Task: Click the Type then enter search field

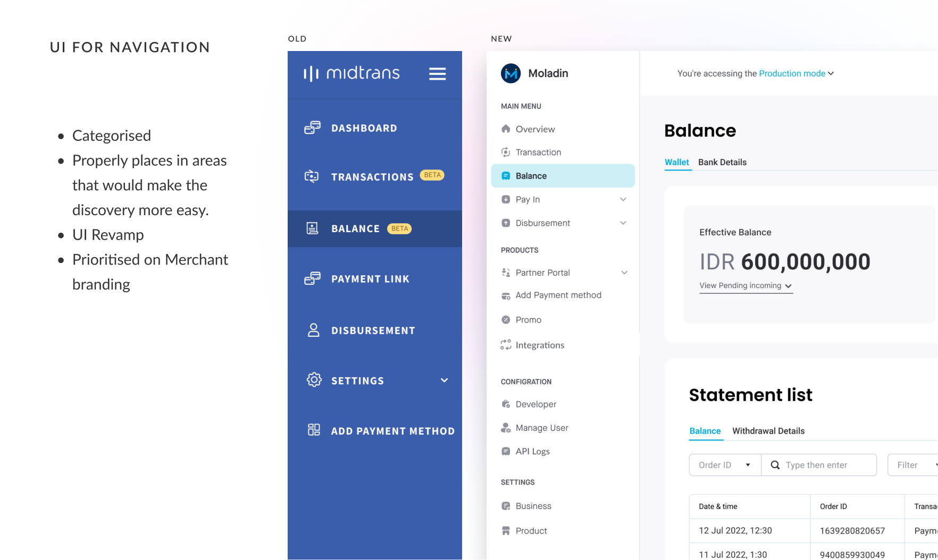Action: pos(819,465)
